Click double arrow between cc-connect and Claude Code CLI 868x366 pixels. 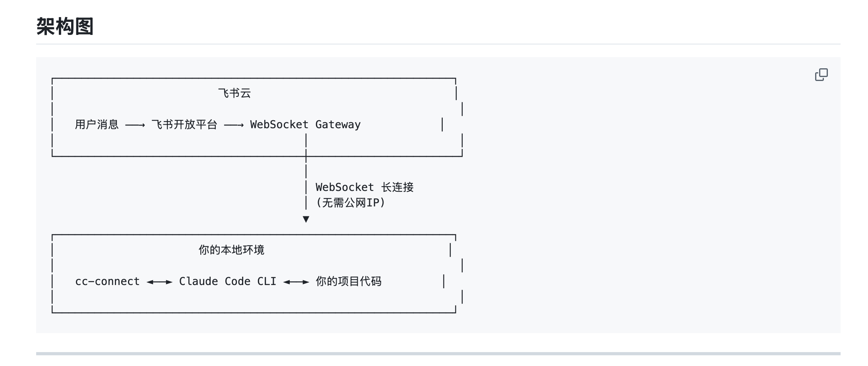click(x=159, y=282)
